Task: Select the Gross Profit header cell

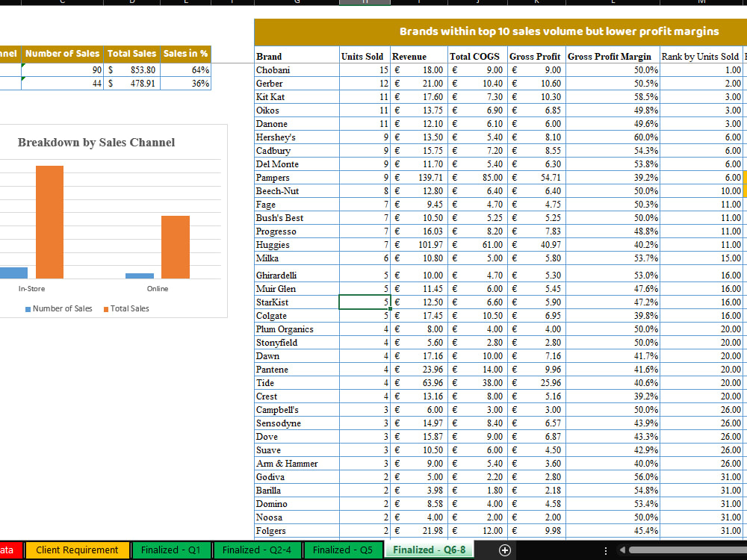Action: [x=536, y=56]
